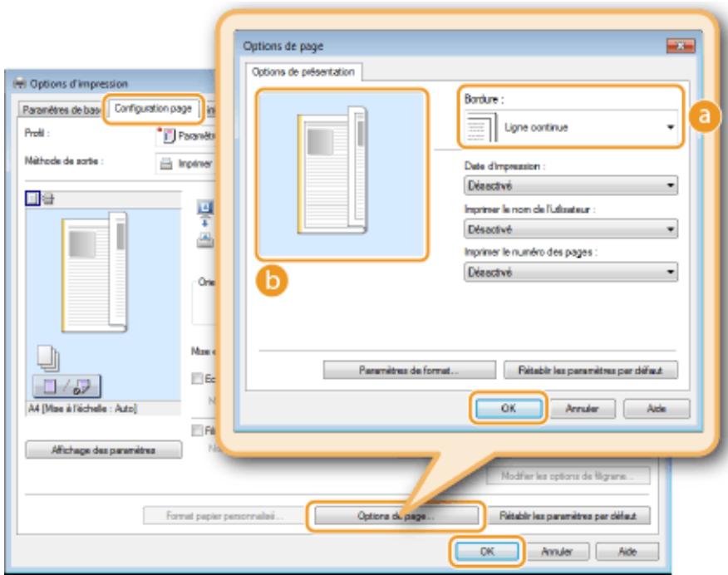Viewport: 728px width, 575px height.
Task: Click Annuler in the Options d'impression window
Action: tap(557, 552)
